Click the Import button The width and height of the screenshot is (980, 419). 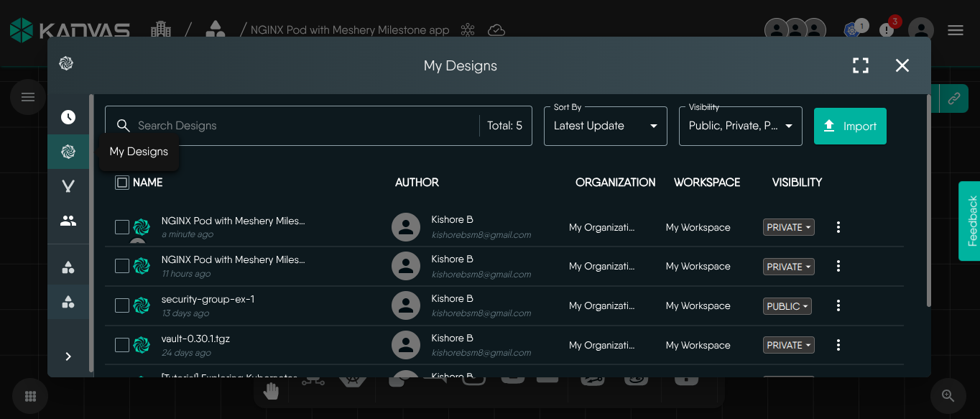[x=850, y=126]
